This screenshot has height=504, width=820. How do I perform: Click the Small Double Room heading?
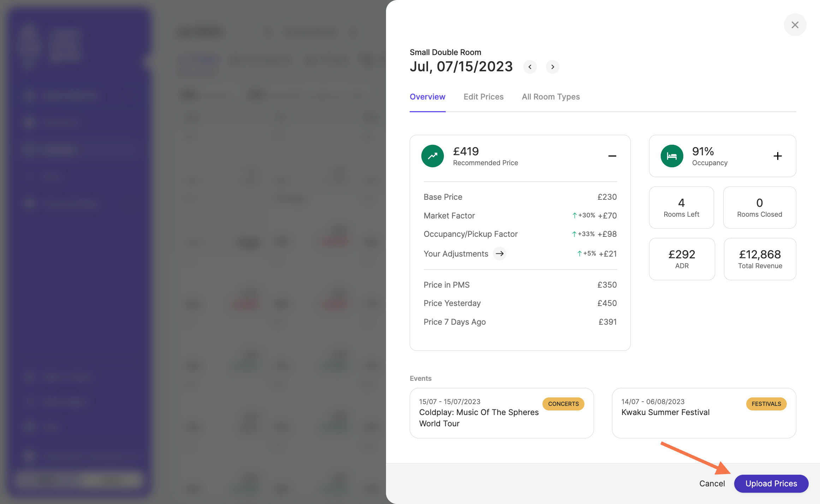pos(445,52)
